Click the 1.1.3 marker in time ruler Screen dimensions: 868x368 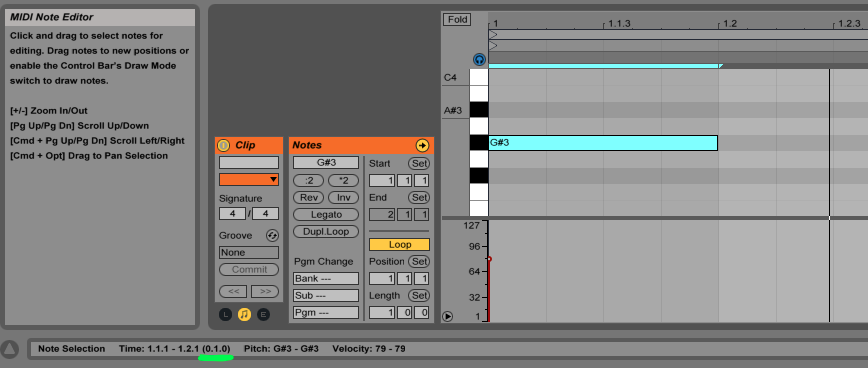click(x=619, y=24)
